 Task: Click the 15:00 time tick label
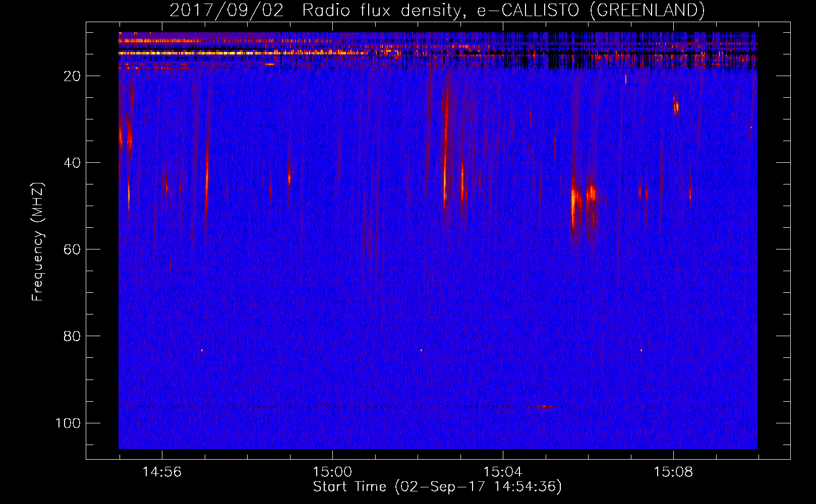[x=332, y=472]
